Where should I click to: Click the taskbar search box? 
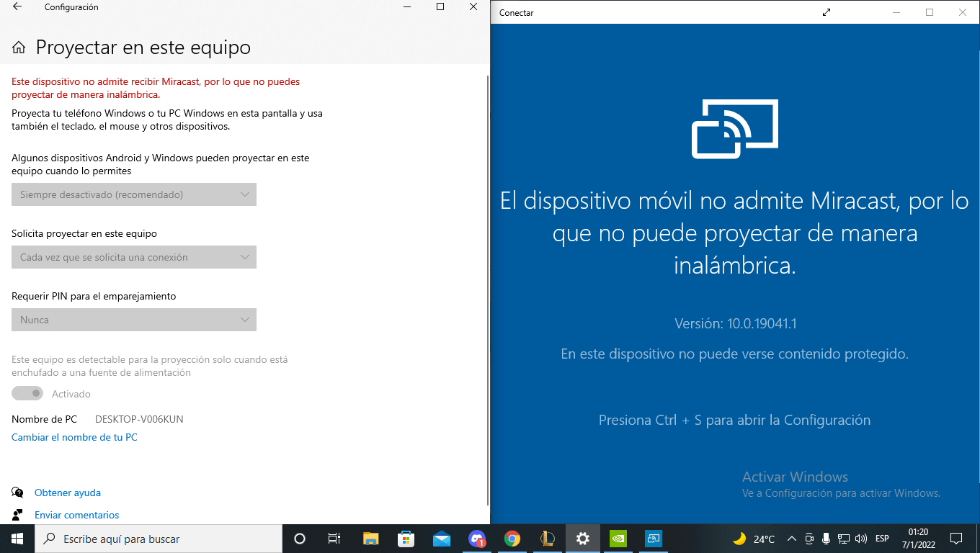tap(144, 539)
